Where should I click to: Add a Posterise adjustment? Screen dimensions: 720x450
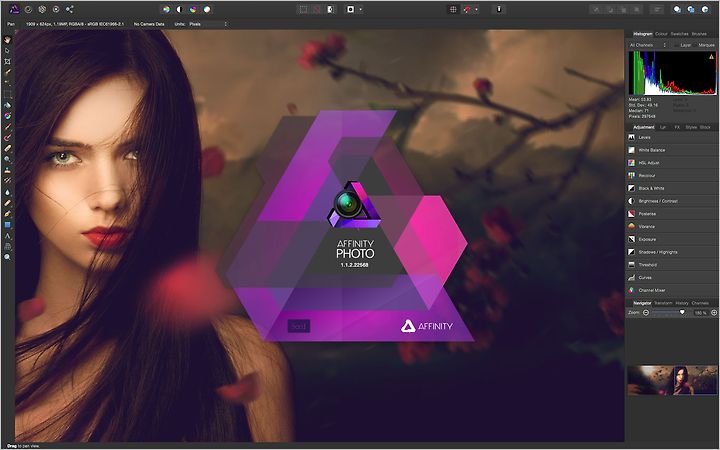point(672,214)
